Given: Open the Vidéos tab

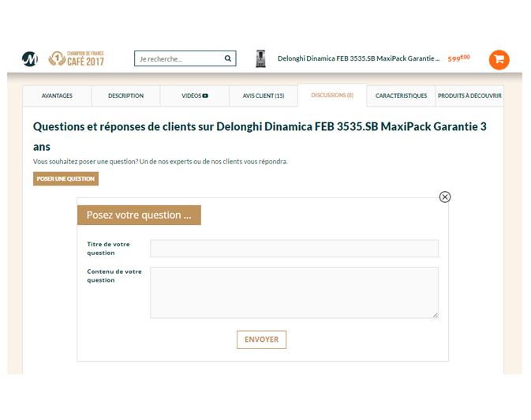Looking at the screenshot, I should tap(195, 96).
